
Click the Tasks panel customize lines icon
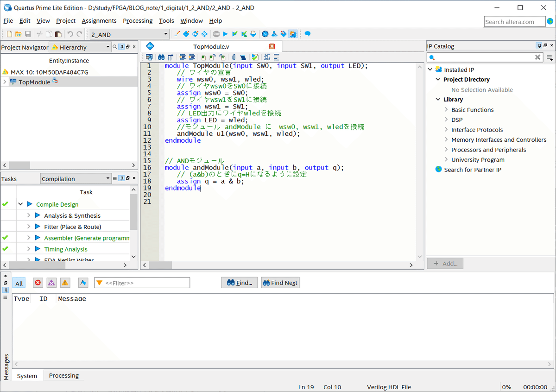point(114,178)
